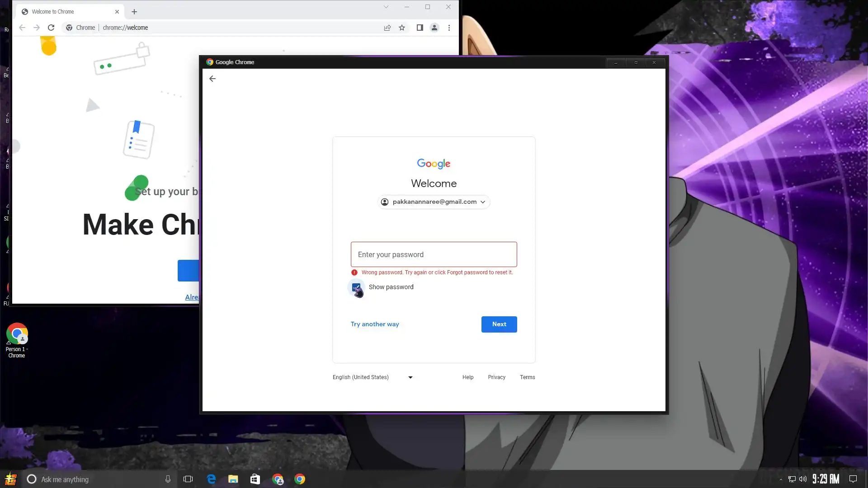The height and width of the screenshot is (488, 868).
Task: Open a new tab with plus button
Action: [x=134, y=12]
